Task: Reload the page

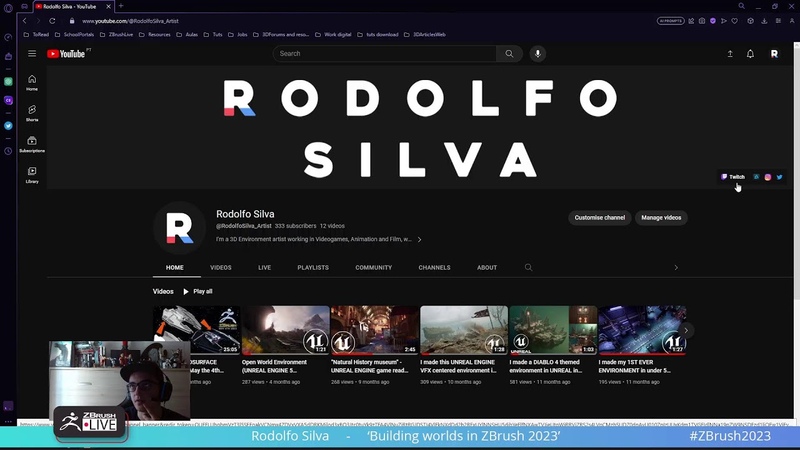Action: (x=52, y=21)
